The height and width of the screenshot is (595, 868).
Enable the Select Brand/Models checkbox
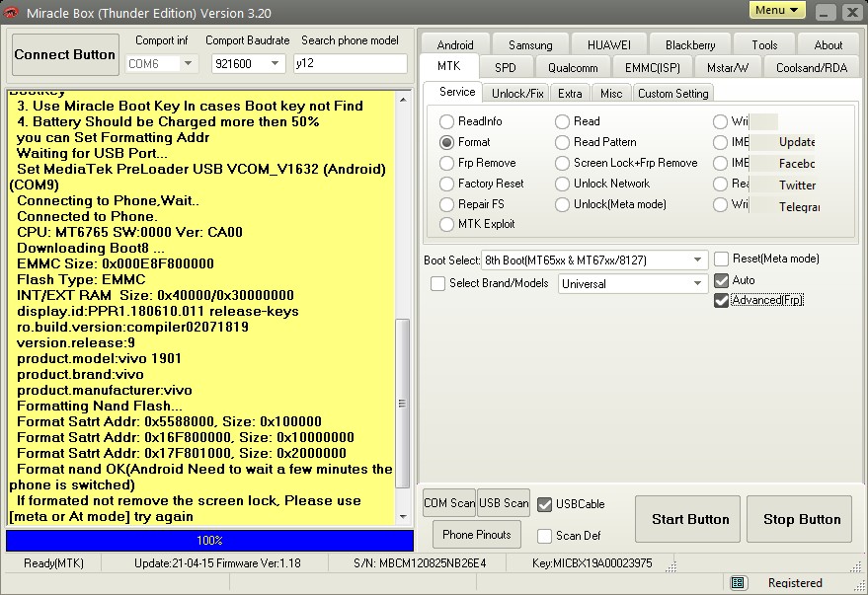click(x=437, y=283)
